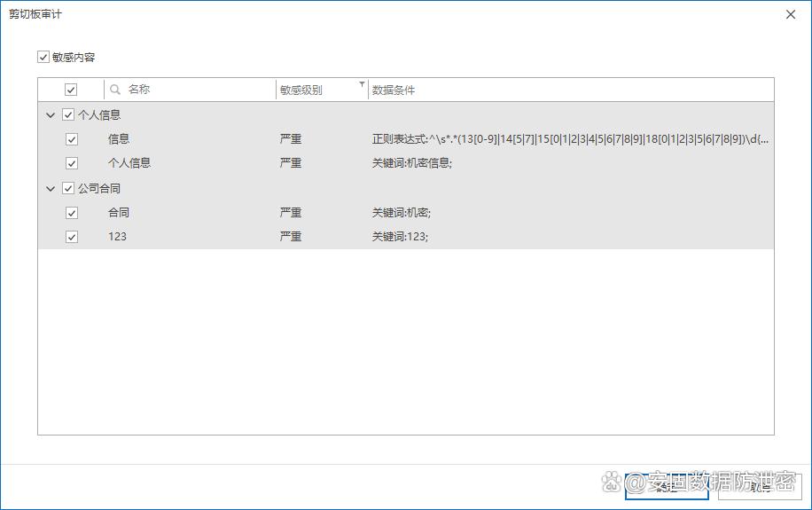Uncheck the 合同 row checkbox
Image resolution: width=812 pixels, height=510 pixels.
click(72, 213)
